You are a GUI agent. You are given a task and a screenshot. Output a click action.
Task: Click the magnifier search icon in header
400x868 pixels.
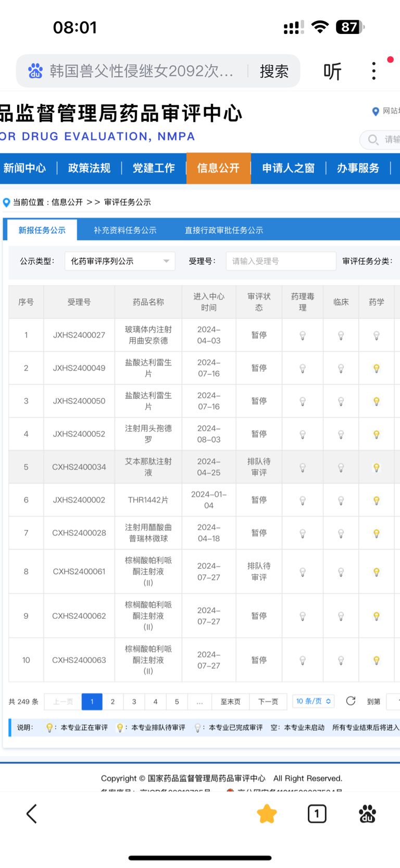pyautogui.click(x=373, y=140)
